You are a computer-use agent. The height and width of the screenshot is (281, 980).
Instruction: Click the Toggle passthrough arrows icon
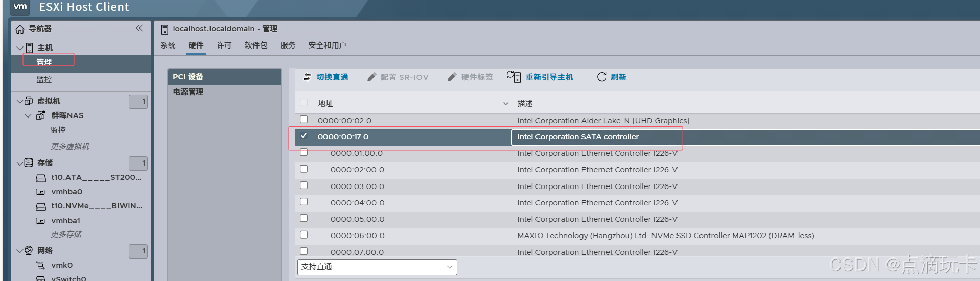(x=307, y=77)
